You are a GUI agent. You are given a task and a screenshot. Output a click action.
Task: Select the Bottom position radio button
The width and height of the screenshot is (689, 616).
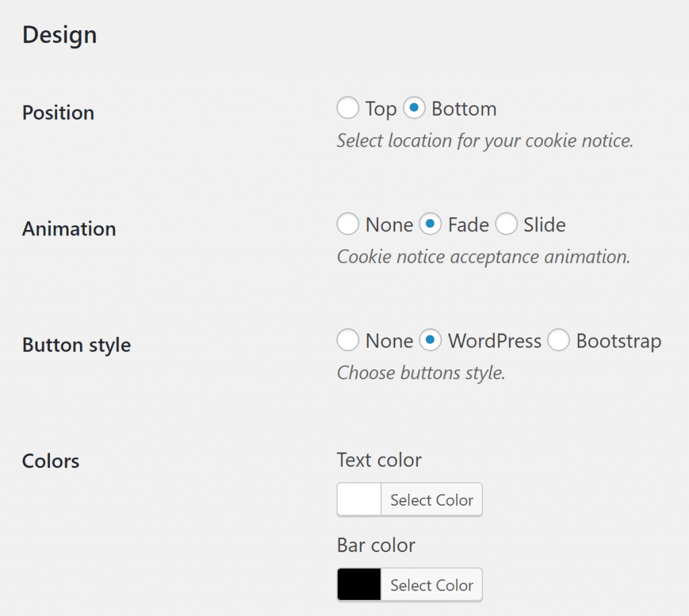point(414,108)
